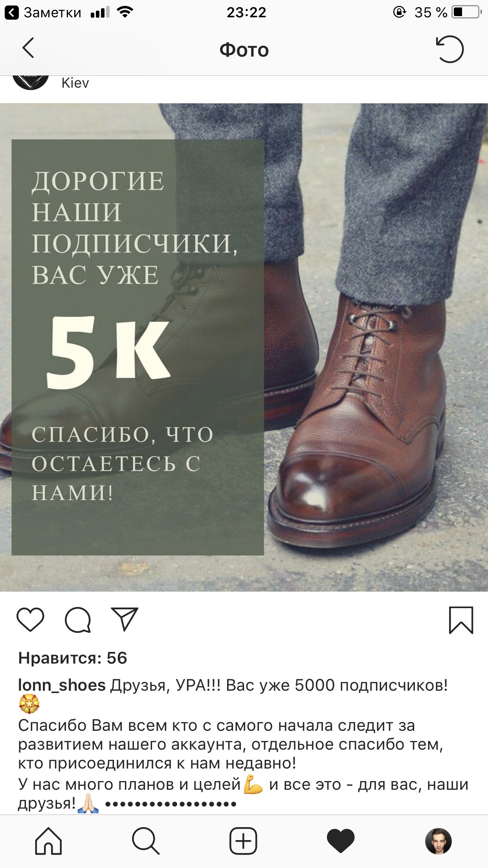Tap the Wi-Fi icon in status bar
Viewport: 488px width, 868px height.
[x=125, y=12]
